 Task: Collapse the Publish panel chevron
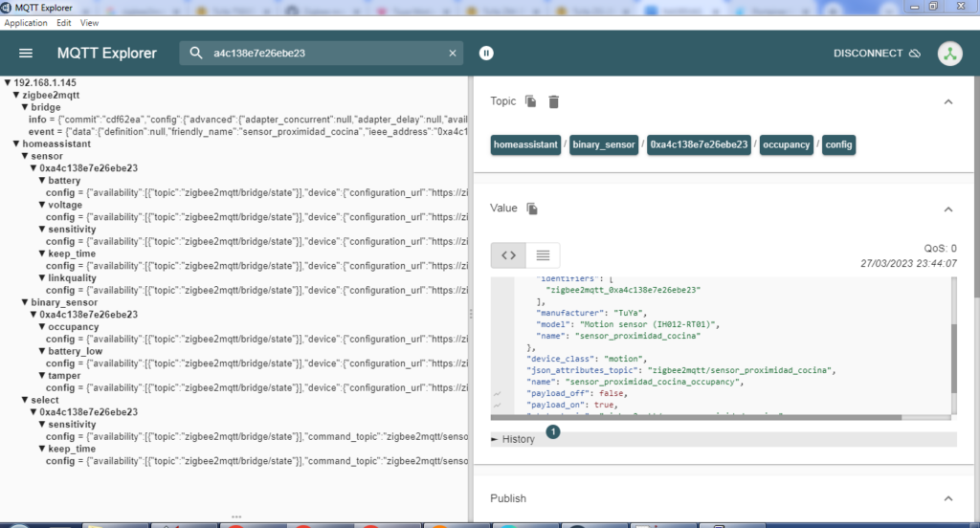[947, 498]
